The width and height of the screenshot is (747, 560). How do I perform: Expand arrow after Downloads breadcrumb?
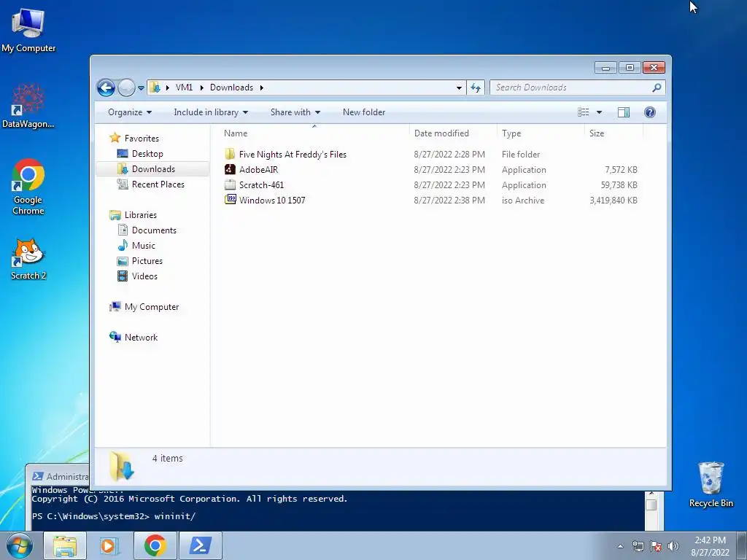tap(262, 87)
